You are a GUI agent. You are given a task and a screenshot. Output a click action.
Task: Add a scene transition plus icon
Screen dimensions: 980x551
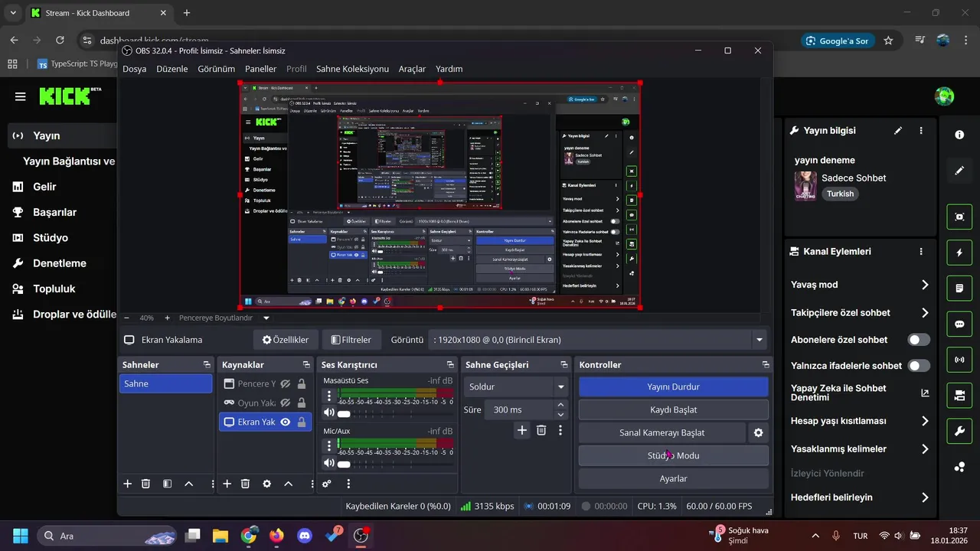pyautogui.click(x=521, y=431)
